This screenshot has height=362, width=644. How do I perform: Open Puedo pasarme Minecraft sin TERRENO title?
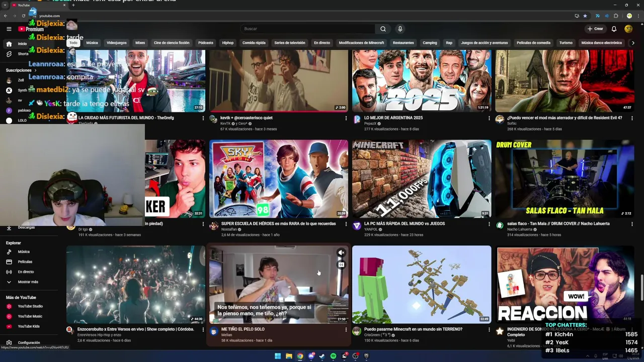[x=413, y=329]
